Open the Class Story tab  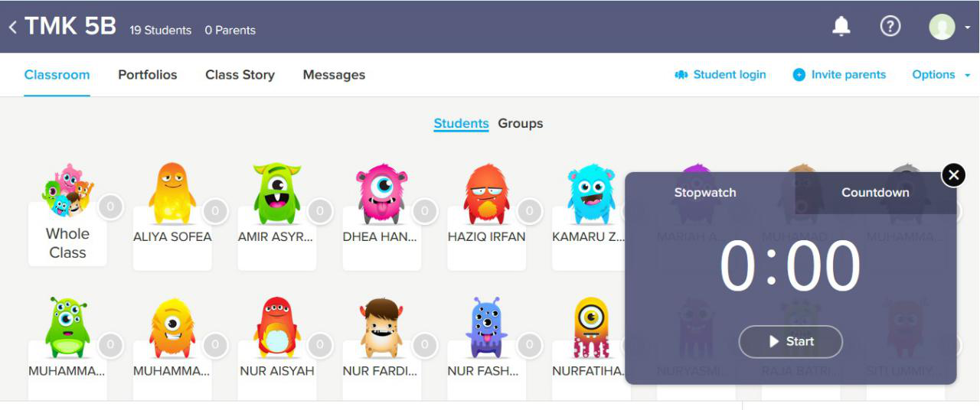coord(240,75)
